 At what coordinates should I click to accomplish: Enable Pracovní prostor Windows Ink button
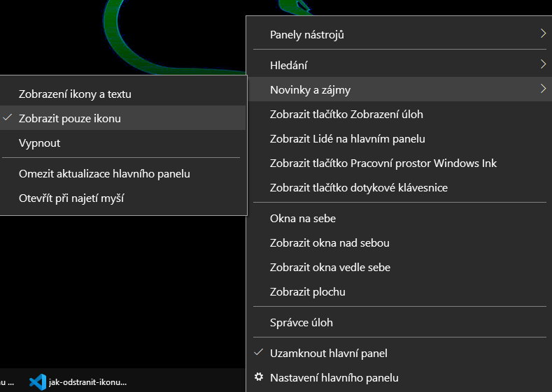(x=383, y=163)
